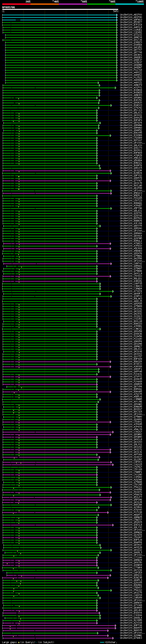Select the UniRef100_B2HRZ4 label

coord(131,173)
